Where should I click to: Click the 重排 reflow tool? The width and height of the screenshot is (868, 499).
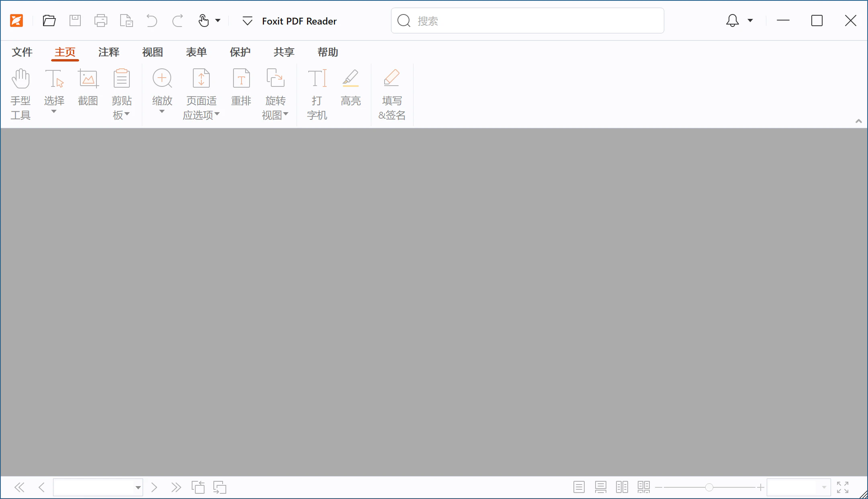241,87
